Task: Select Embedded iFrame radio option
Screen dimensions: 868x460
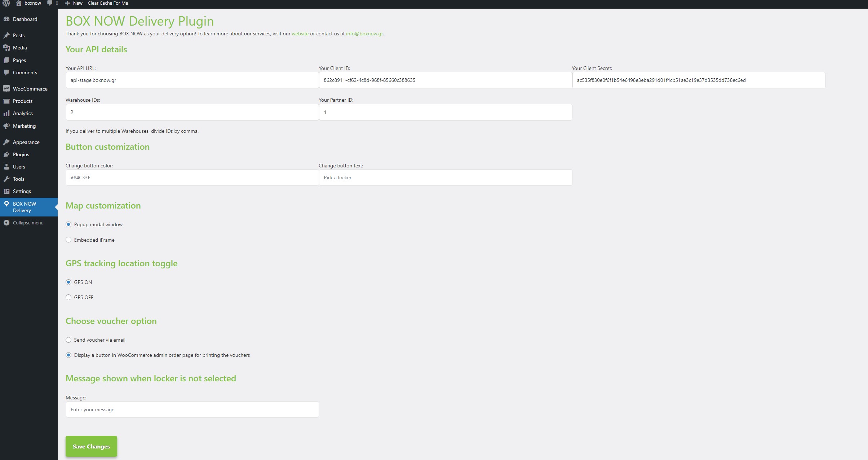Action: [x=68, y=240]
